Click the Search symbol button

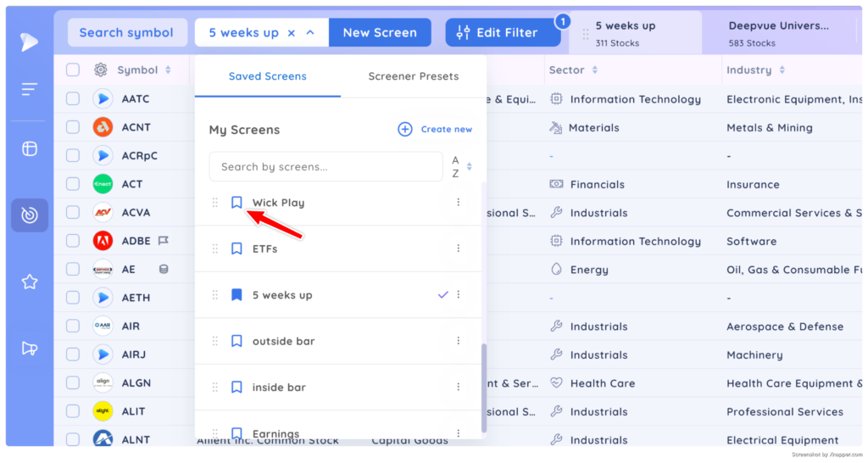tap(126, 33)
